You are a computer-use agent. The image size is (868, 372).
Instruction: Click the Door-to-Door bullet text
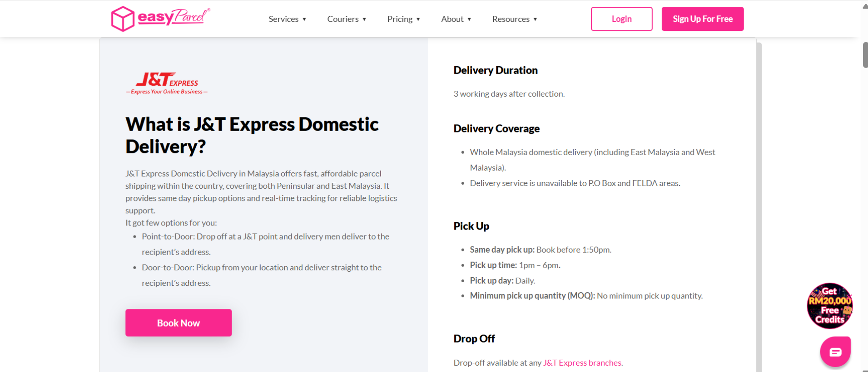tap(262, 275)
